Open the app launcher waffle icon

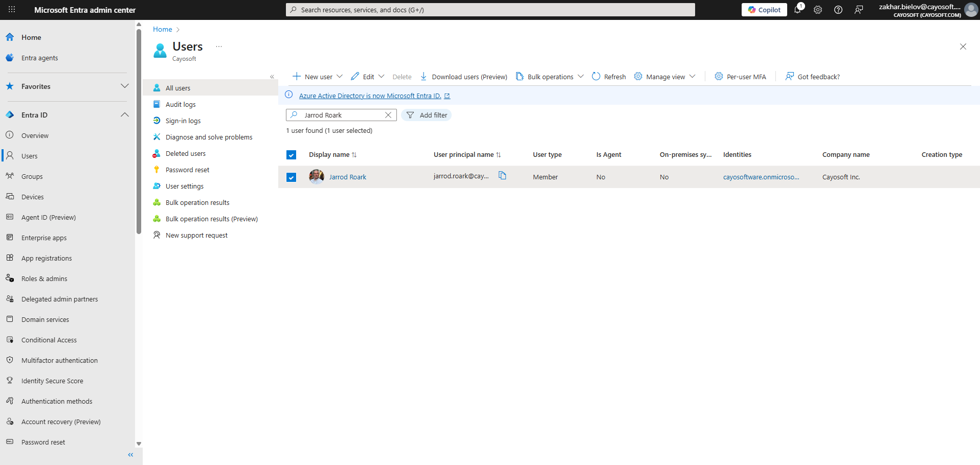click(x=12, y=10)
